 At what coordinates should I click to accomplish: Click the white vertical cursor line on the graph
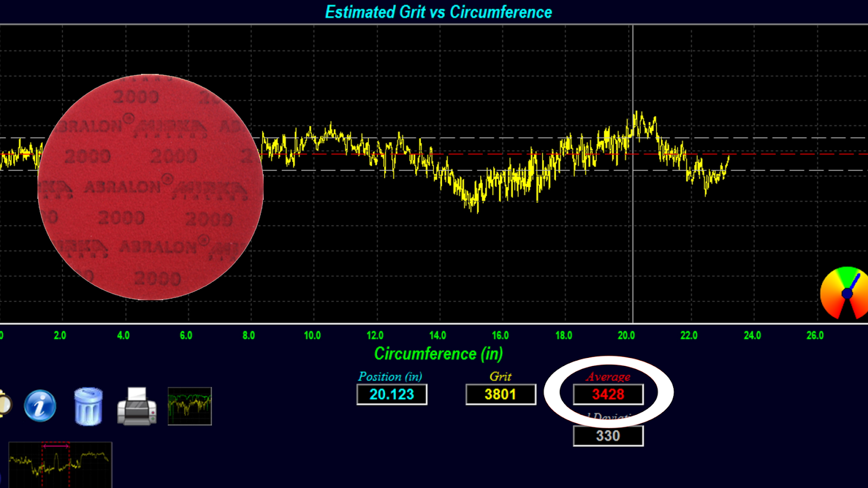[x=633, y=174]
